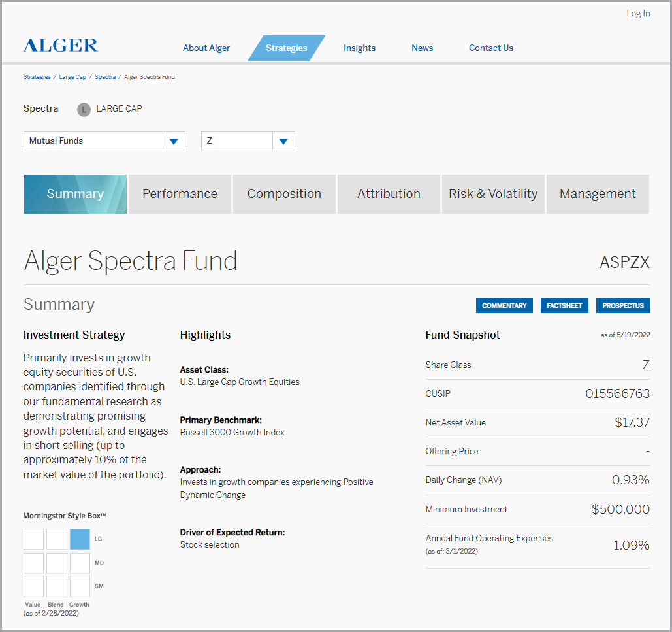Click the MD Blend style box square
672x632 pixels.
56,562
